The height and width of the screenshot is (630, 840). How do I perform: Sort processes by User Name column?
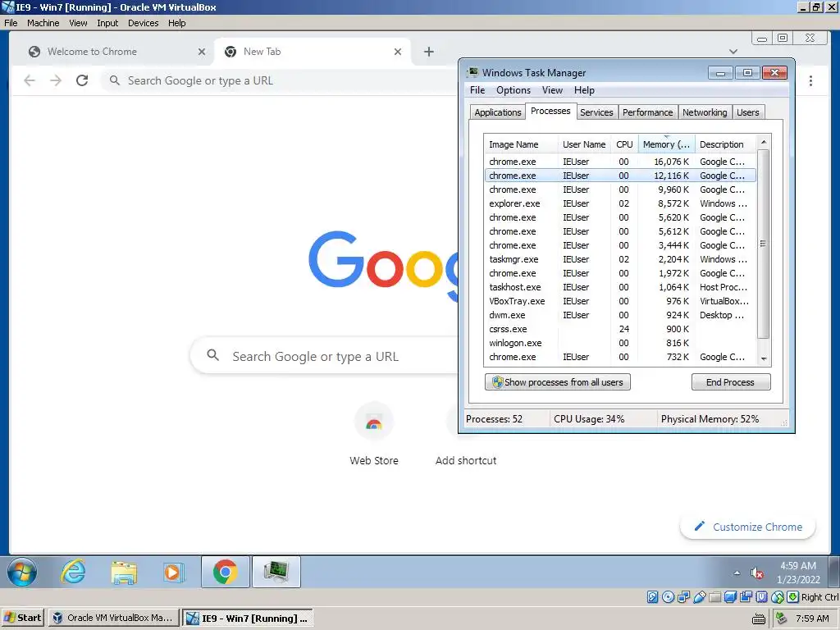(584, 144)
